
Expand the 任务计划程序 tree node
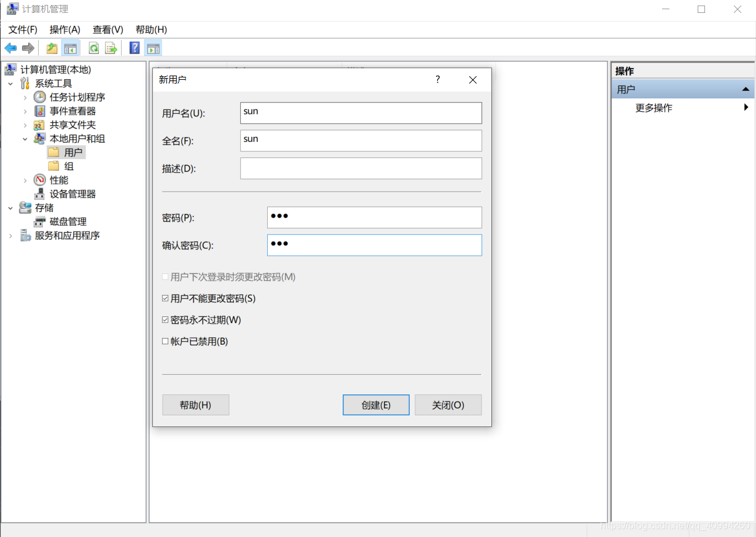(25, 97)
